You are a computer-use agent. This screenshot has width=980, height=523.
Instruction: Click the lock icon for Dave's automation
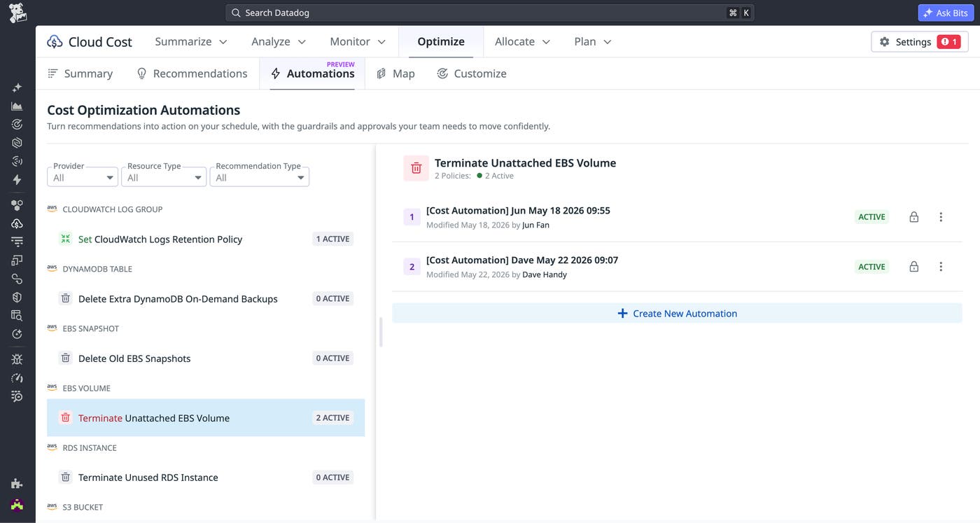(913, 267)
